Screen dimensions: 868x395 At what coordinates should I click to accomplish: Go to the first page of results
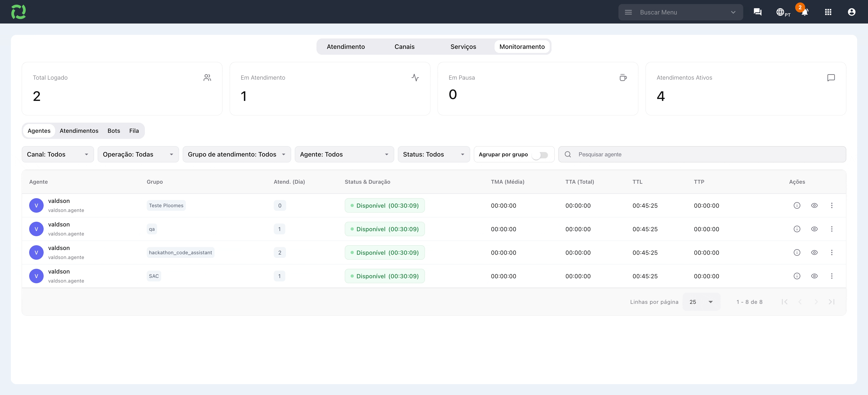click(784, 302)
